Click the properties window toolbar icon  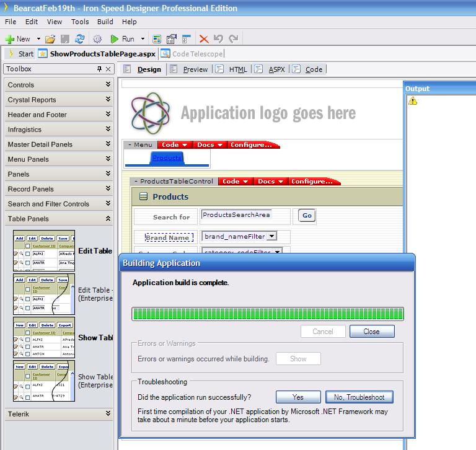tap(172, 39)
